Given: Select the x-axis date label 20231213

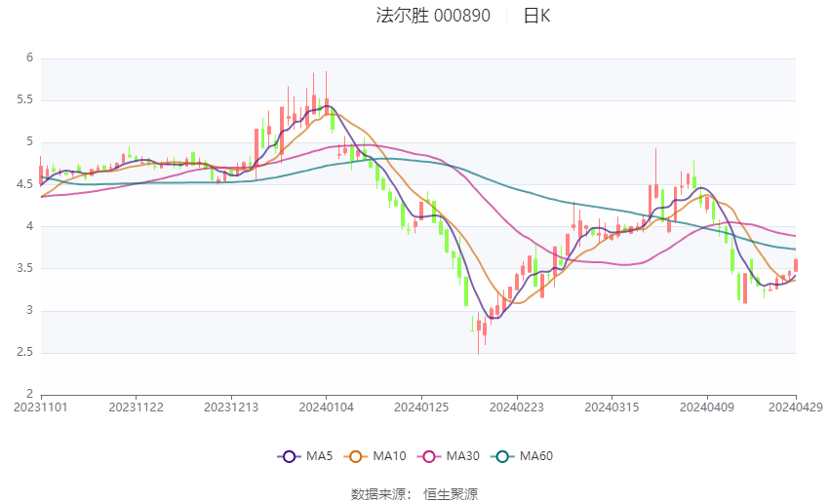Looking at the screenshot, I should [x=231, y=407].
